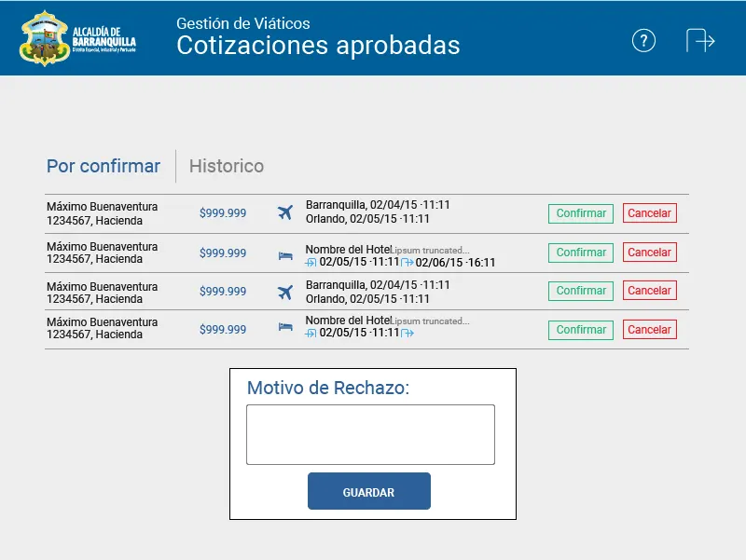Open the help question mark icon
Screen dimensions: 746x560
click(x=643, y=41)
